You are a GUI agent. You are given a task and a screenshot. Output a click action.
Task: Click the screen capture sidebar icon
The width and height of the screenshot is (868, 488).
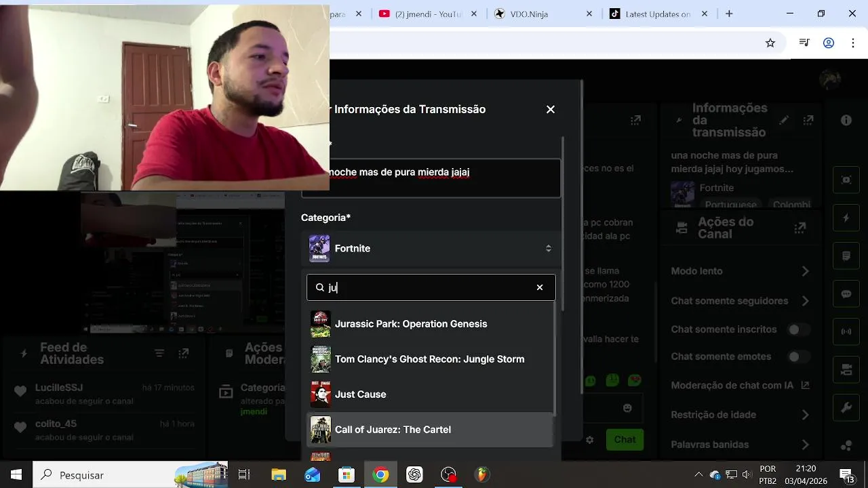click(x=846, y=180)
